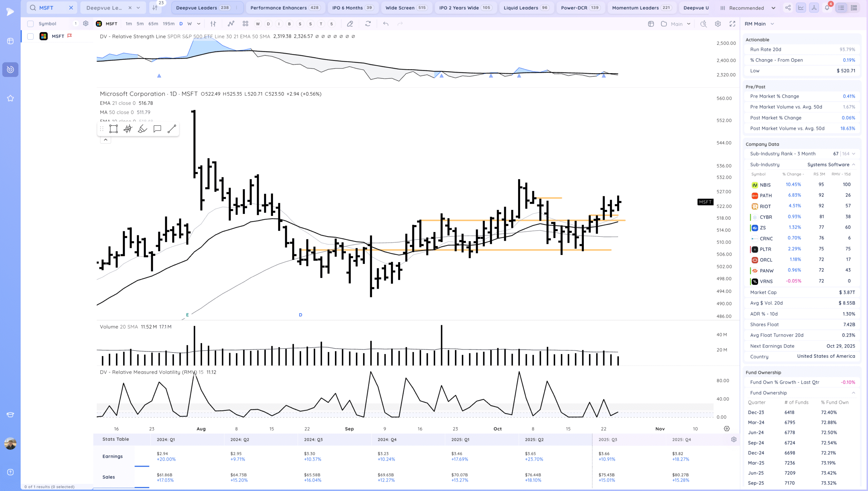Select the rectangle drawing tool

[113, 129]
